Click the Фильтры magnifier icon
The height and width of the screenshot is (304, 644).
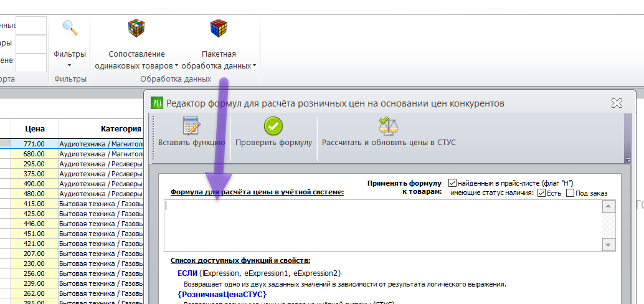[x=69, y=29]
